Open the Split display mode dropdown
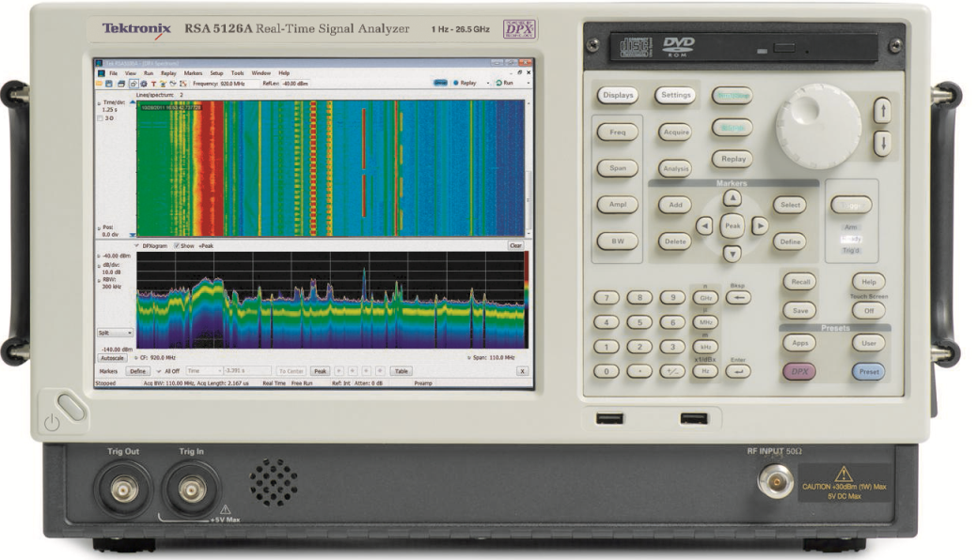978x560 pixels. pos(115,333)
